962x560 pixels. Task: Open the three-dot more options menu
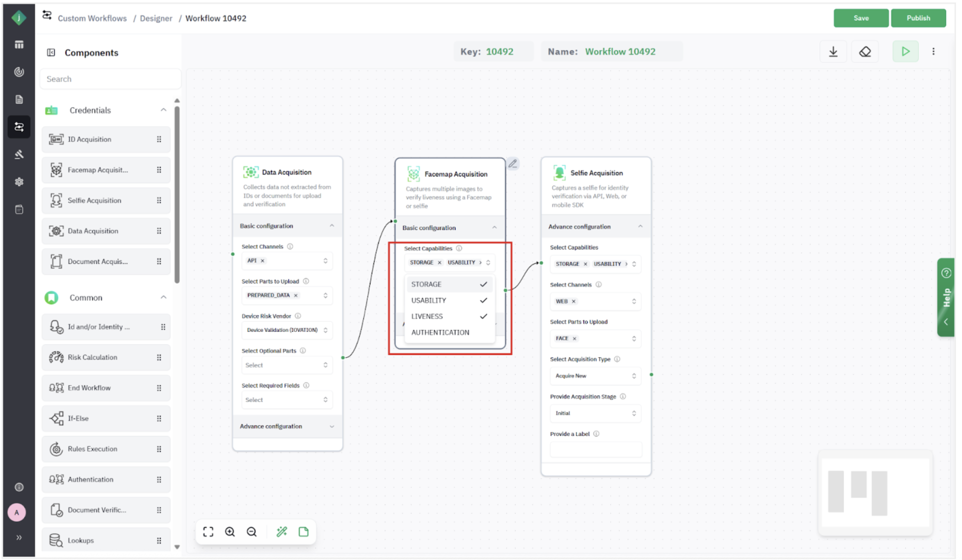(933, 51)
